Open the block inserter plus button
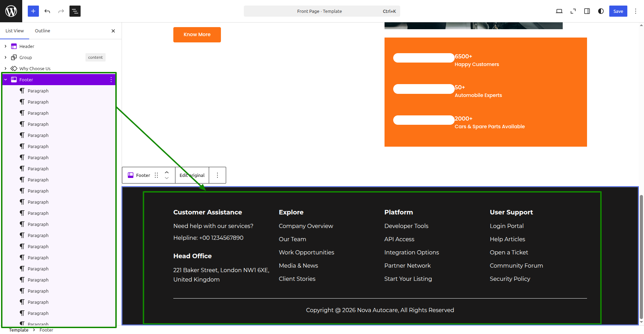 tap(33, 11)
